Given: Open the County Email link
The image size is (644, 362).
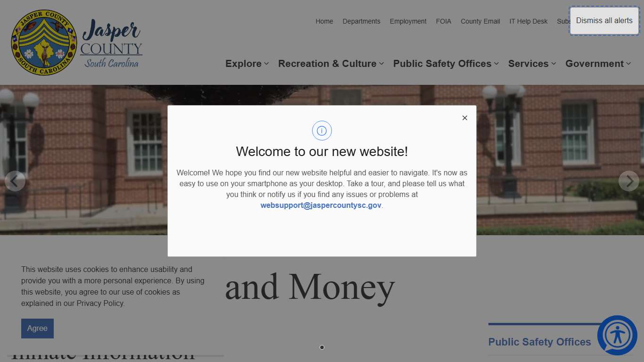Looking at the screenshot, I should (x=480, y=21).
